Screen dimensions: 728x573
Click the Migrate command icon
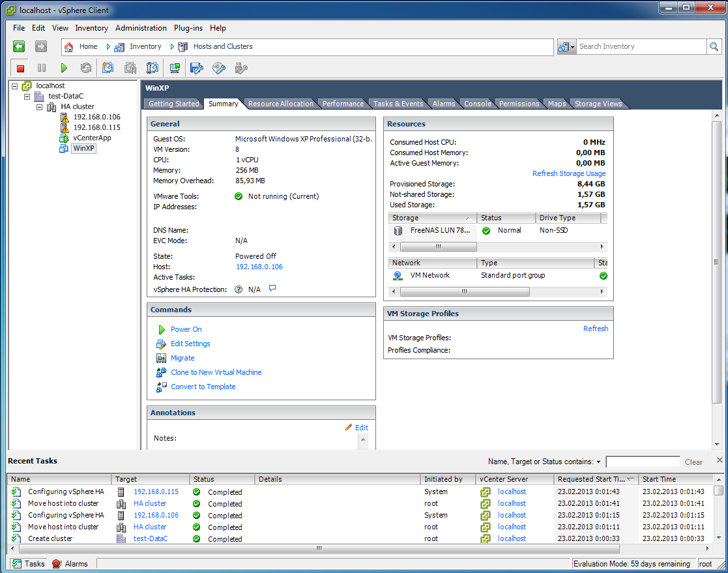coord(161,358)
